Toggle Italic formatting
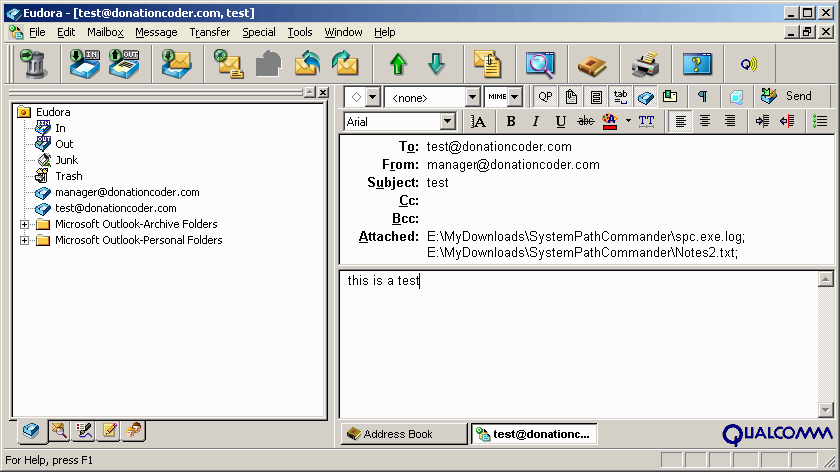The width and height of the screenshot is (840, 472). 535,122
